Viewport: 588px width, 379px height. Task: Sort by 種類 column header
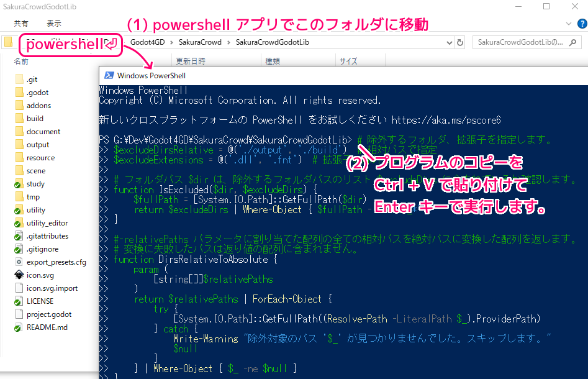[x=273, y=62]
